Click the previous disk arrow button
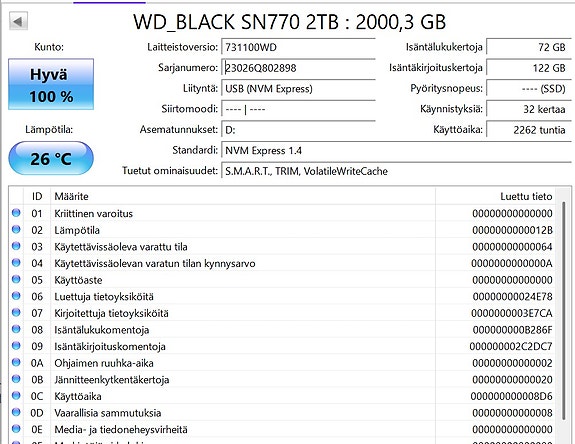The width and height of the screenshot is (575, 444). point(18,21)
